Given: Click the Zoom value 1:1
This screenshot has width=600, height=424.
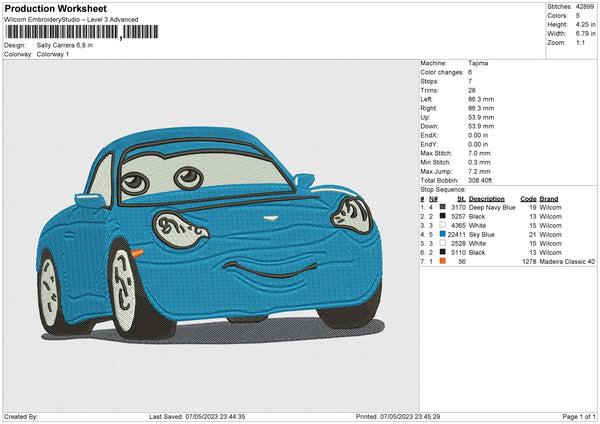Looking at the screenshot, I should point(580,42).
